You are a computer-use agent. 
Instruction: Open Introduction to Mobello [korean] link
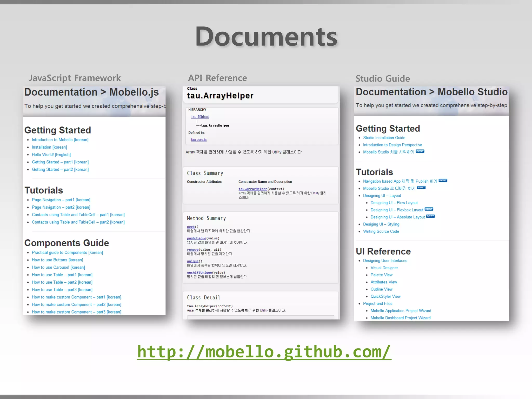(x=60, y=140)
